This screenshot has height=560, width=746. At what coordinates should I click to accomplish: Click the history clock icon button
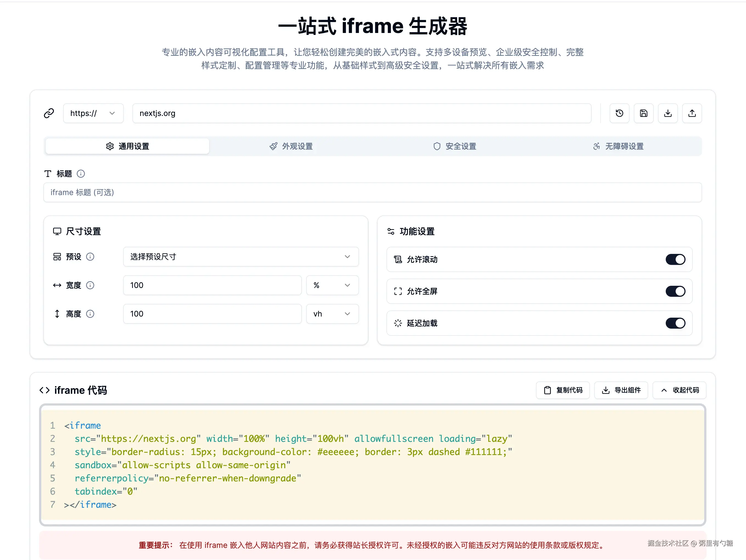[x=619, y=113]
